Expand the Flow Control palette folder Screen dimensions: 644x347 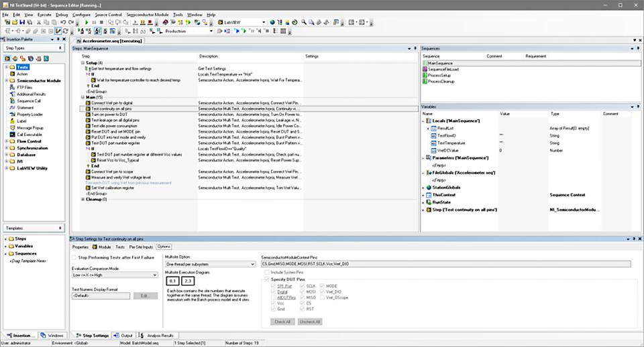6,141
